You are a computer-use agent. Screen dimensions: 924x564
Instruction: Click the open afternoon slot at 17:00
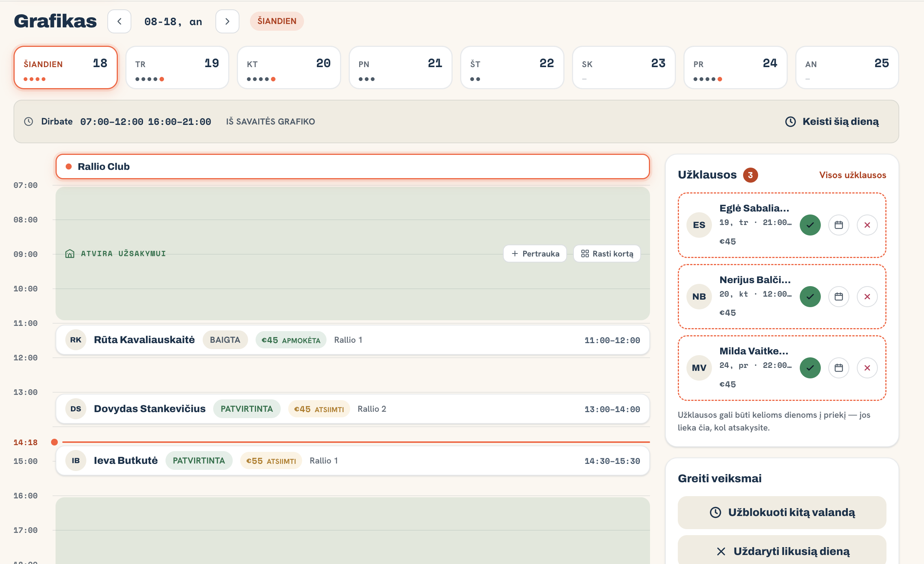coord(352,530)
